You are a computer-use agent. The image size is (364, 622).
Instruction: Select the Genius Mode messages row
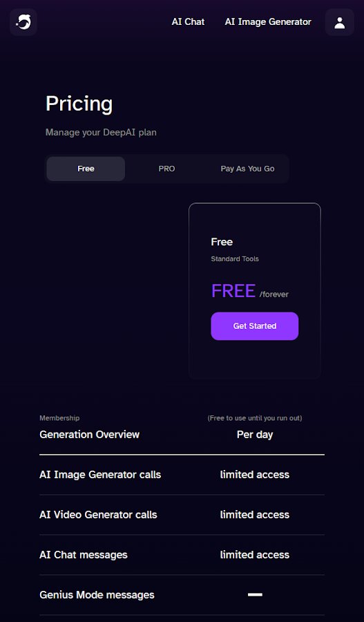(x=182, y=595)
